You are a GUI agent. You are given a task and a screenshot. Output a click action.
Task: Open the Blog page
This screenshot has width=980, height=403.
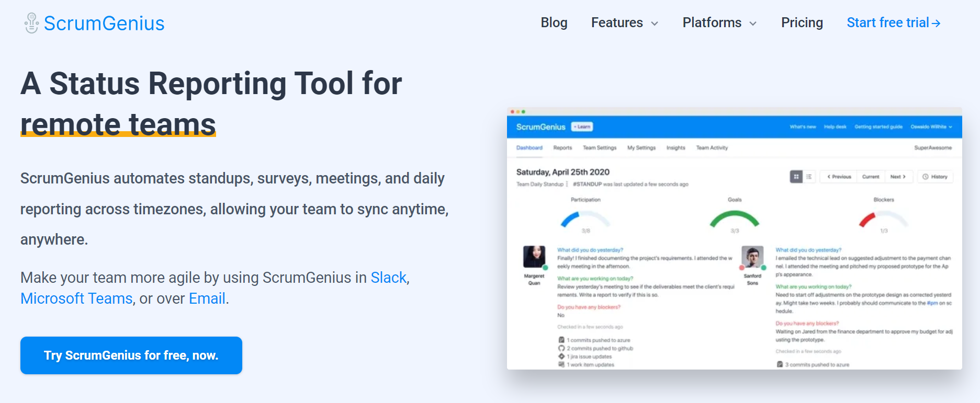coord(554,22)
